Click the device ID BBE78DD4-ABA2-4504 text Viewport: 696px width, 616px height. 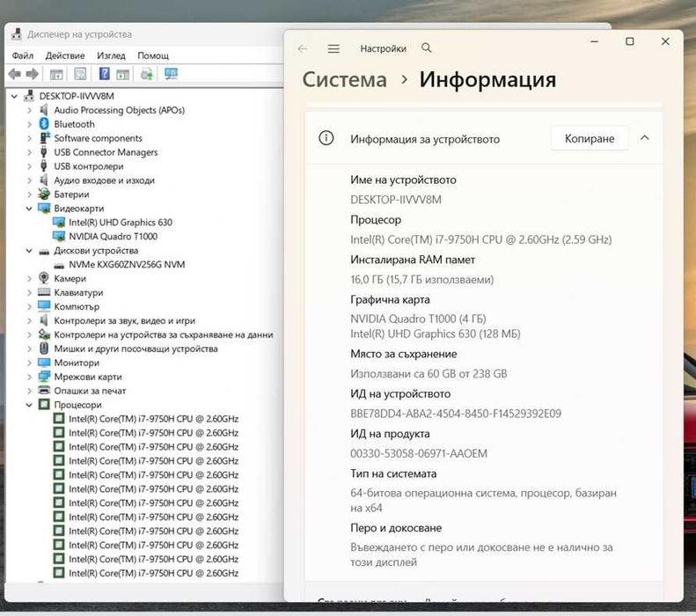click(456, 414)
